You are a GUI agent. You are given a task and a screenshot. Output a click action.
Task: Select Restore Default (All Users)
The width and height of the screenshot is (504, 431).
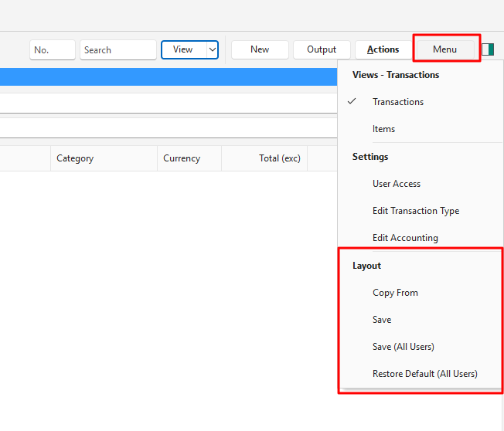pyautogui.click(x=424, y=374)
